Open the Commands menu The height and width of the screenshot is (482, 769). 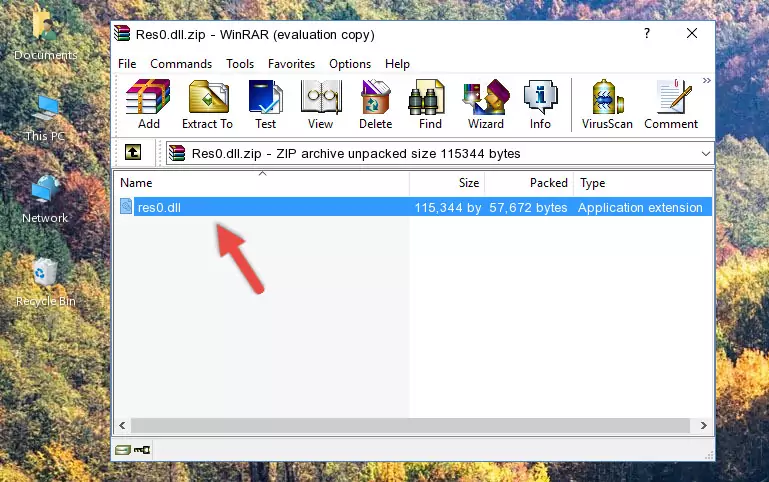click(181, 64)
